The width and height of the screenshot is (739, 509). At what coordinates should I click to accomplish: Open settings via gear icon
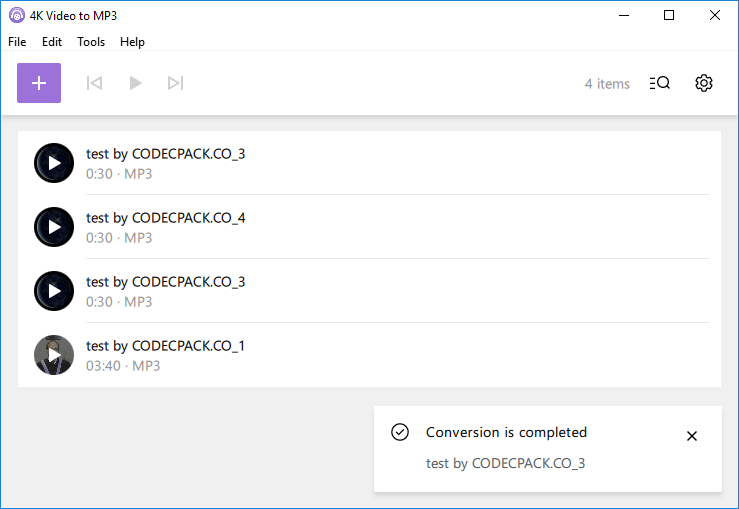(x=704, y=83)
